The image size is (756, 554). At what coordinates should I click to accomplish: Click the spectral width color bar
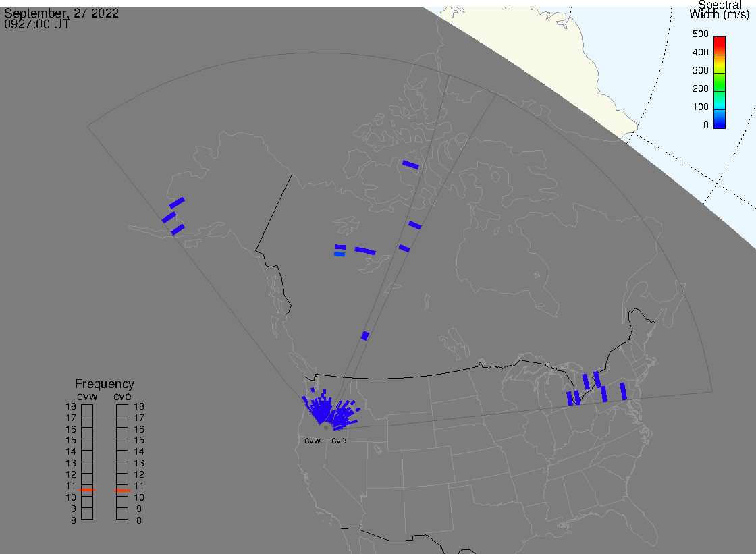click(720, 82)
